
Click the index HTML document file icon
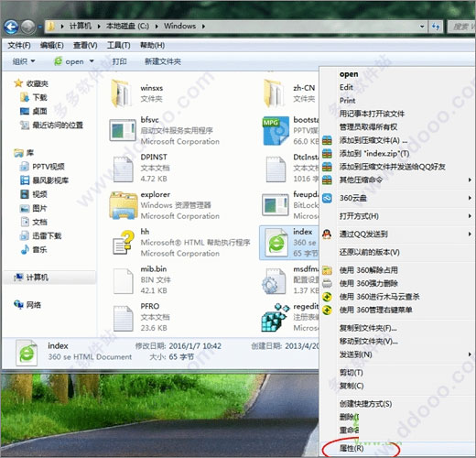point(276,243)
